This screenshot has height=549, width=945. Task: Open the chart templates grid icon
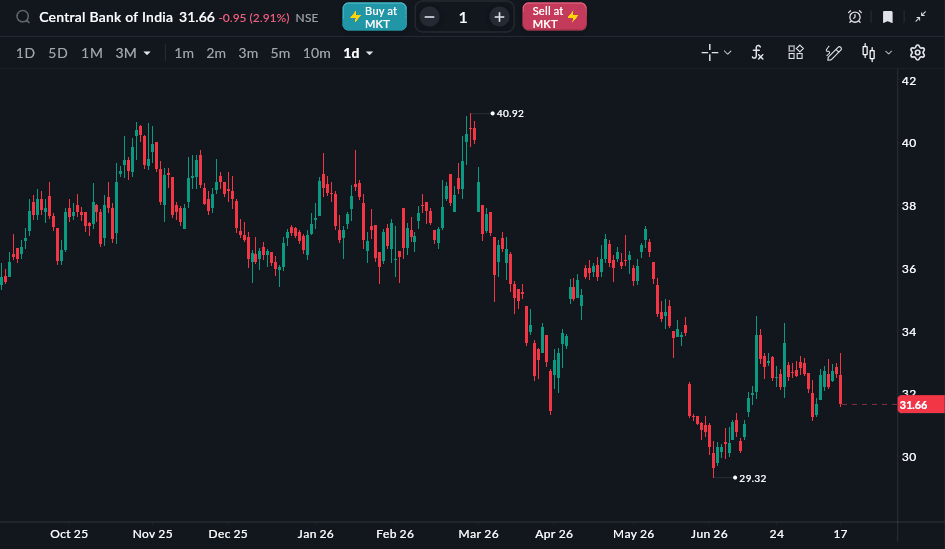tap(796, 52)
